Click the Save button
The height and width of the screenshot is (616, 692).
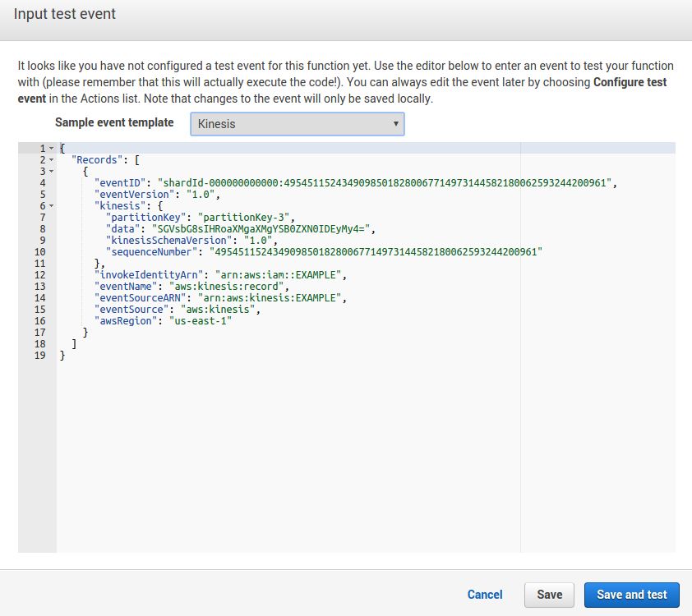click(x=549, y=595)
